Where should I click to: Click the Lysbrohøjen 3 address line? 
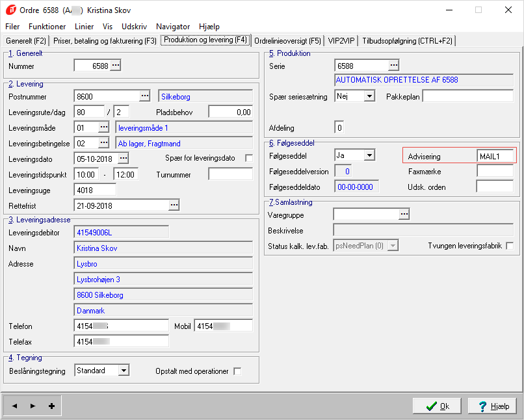coord(163,279)
